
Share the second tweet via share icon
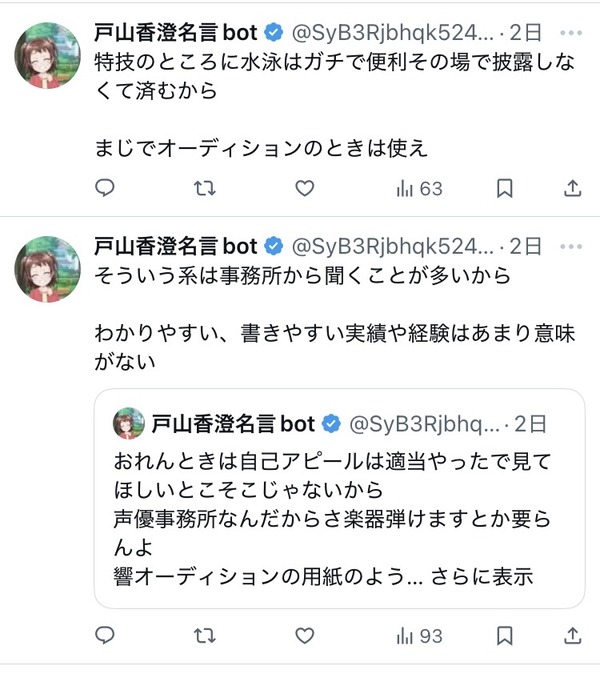pyautogui.click(x=572, y=635)
